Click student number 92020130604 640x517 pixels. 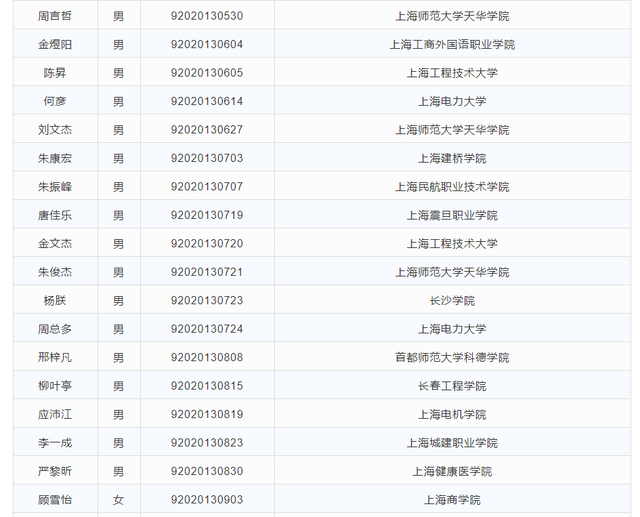[207, 44]
